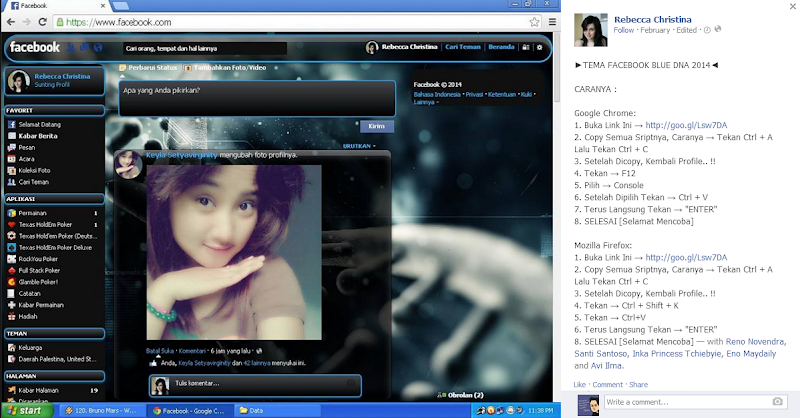
Task: Click the Chrome back arrow button
Action: tap(11, 22)
